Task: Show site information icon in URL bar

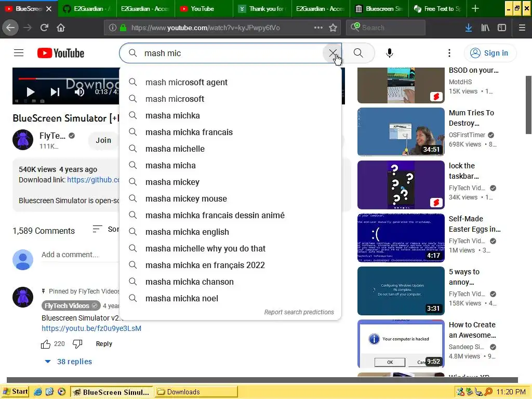Action: coord(113,28)
